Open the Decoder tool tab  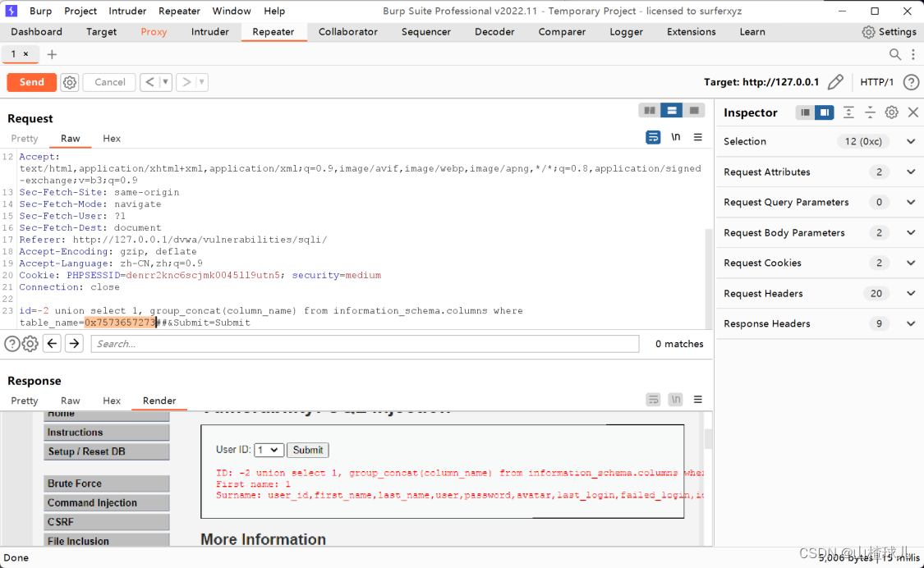coord(494,32)
